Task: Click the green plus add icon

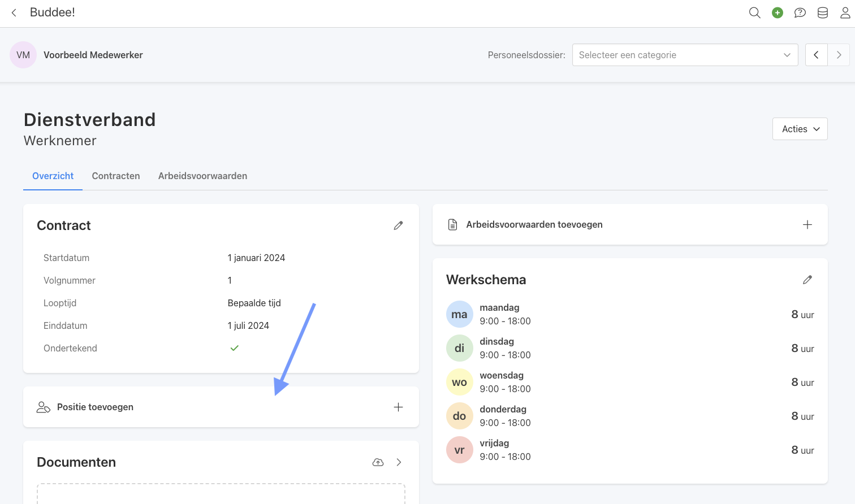Action: [x=778, y=12]
